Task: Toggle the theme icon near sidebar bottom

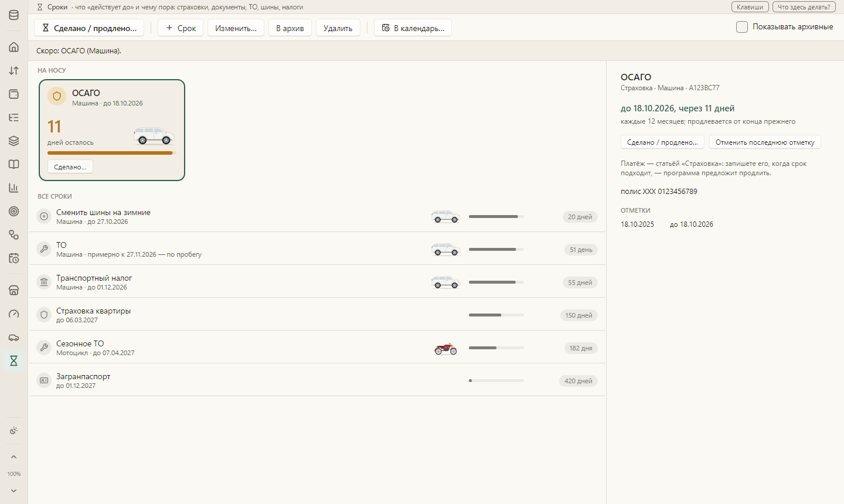Action: 14,431
